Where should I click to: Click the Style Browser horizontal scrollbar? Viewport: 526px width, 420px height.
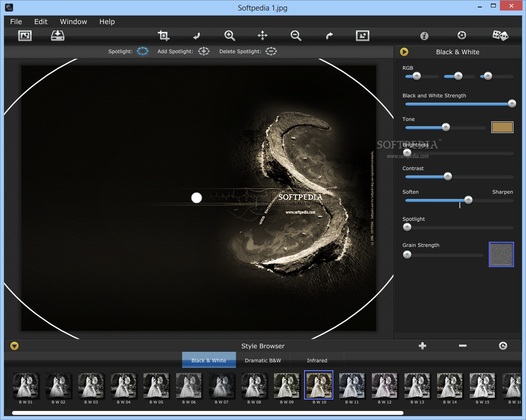(x=208, y=413)
